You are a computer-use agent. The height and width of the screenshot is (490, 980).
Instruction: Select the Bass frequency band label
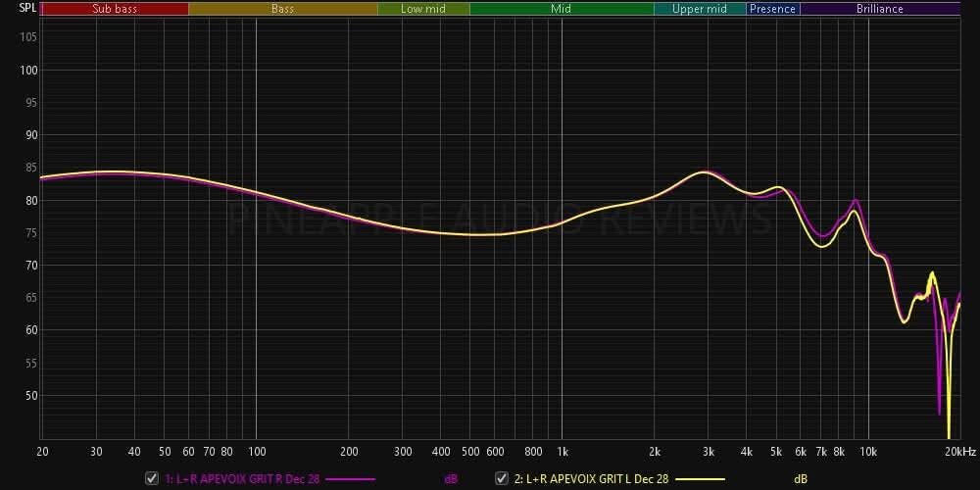pos(282,9)
